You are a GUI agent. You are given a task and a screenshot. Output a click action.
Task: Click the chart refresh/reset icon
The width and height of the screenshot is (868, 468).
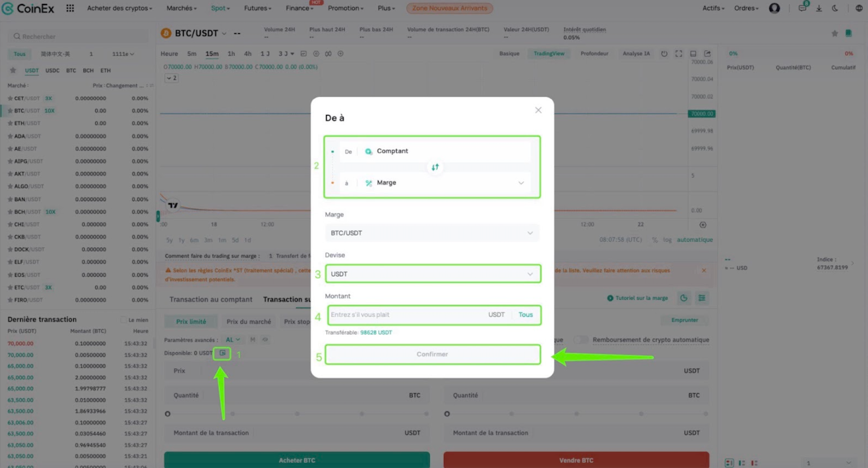point(664,54)
